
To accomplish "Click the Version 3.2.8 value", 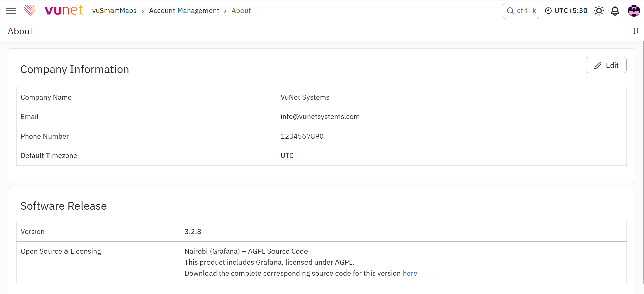I will (193, 232).
